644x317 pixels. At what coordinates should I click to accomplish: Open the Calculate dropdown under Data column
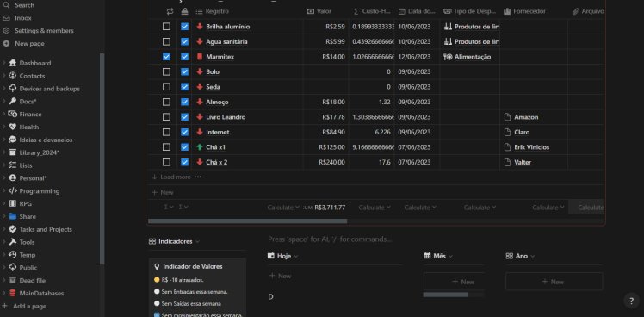click(420, 208)
